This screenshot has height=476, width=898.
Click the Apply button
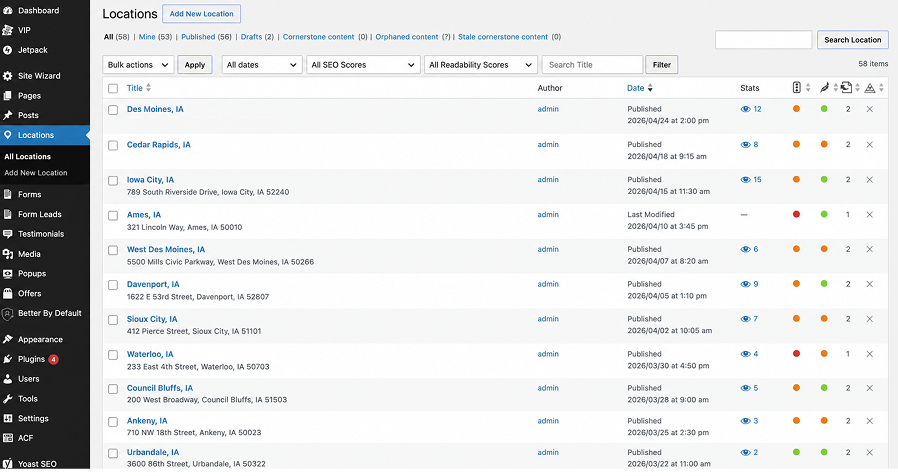tap(195, 65)
